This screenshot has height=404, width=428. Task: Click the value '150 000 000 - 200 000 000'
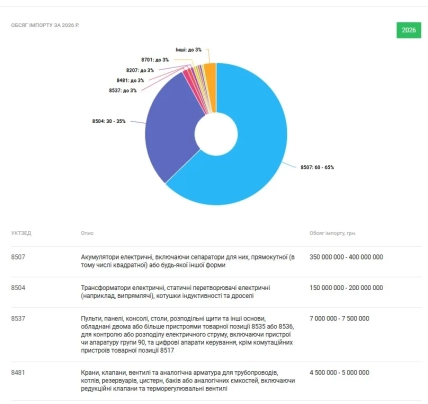[x=346, y=288]
